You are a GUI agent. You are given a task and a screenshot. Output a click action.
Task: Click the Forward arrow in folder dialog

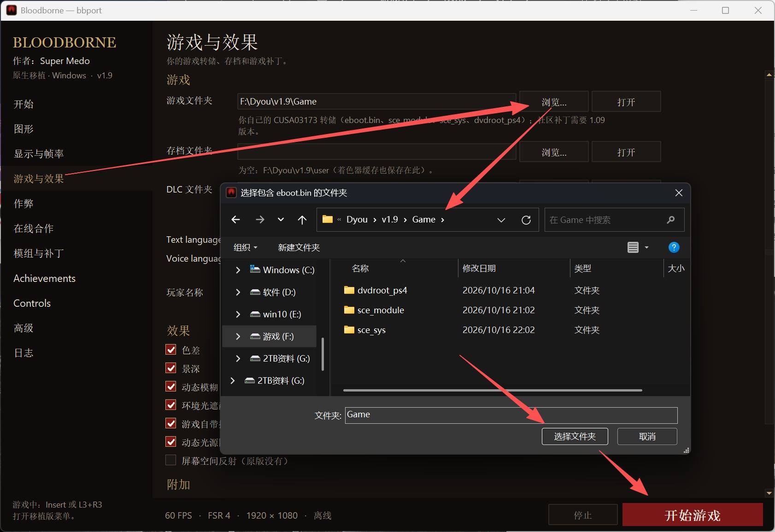(260, 220)
